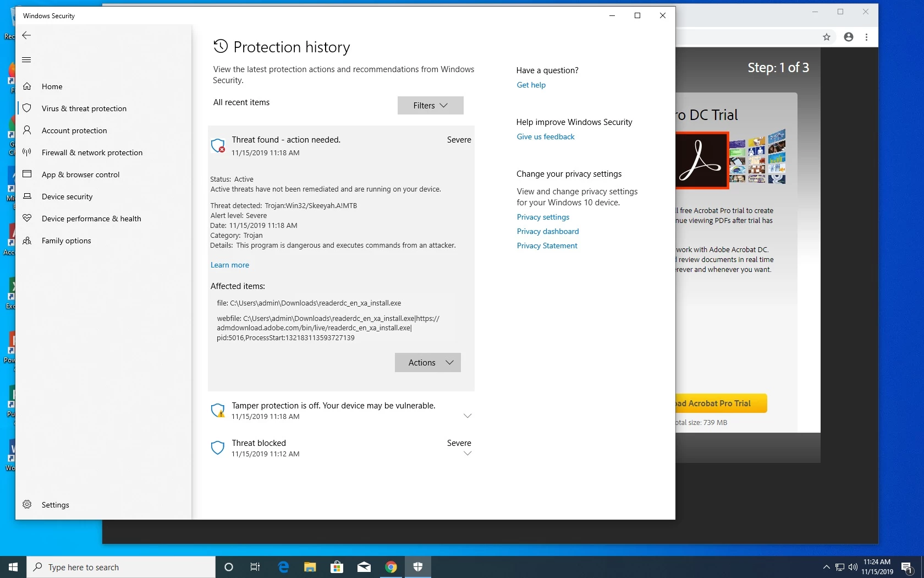This screenshot has width=924, height=578.
Task: Click the Get help link
Action: [x=531, y=85]
